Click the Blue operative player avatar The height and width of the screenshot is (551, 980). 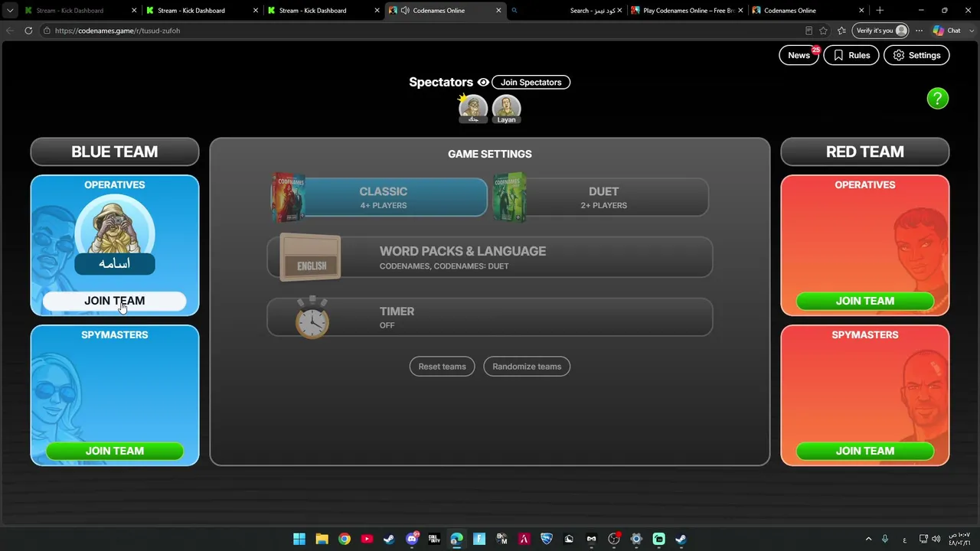[115, 227]
